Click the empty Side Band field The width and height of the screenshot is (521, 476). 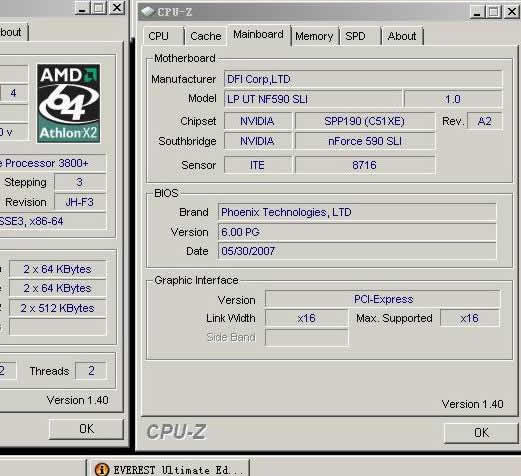[x=306, y=337]
